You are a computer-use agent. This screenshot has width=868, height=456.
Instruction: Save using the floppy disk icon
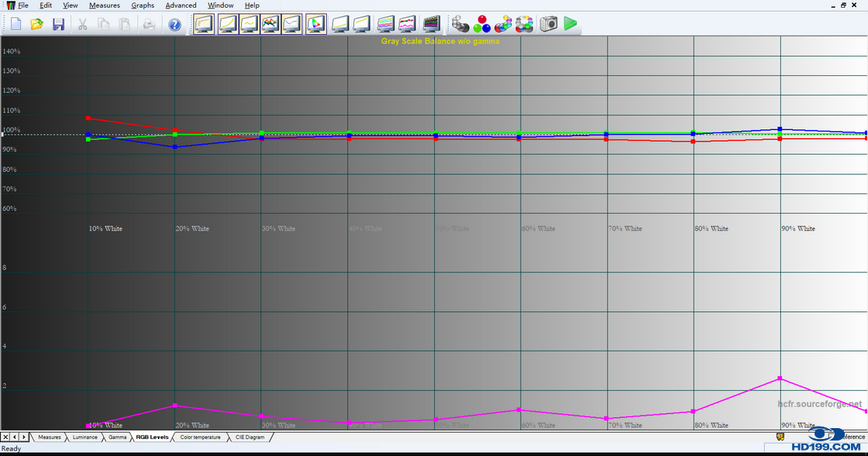tap(58, 24)
